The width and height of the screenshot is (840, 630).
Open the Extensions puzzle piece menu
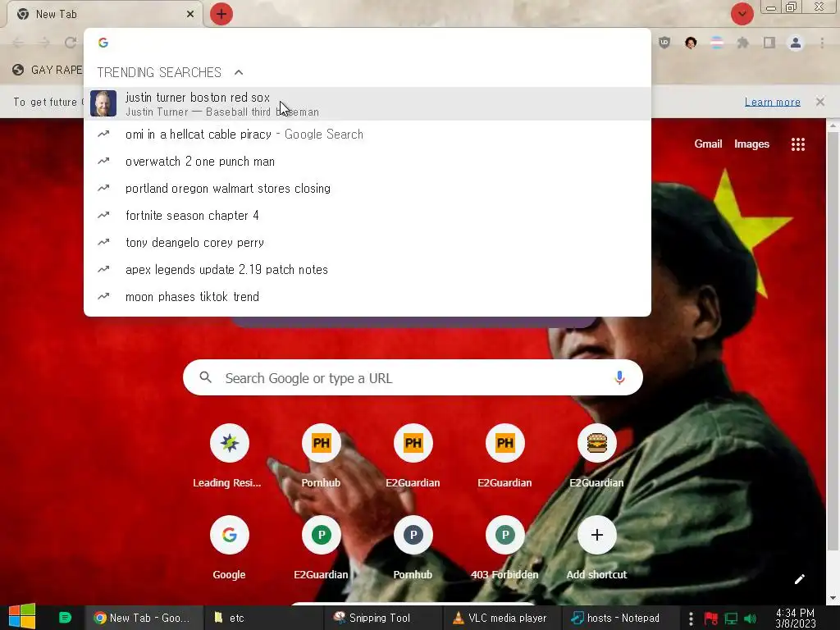[x=743, y=43]
